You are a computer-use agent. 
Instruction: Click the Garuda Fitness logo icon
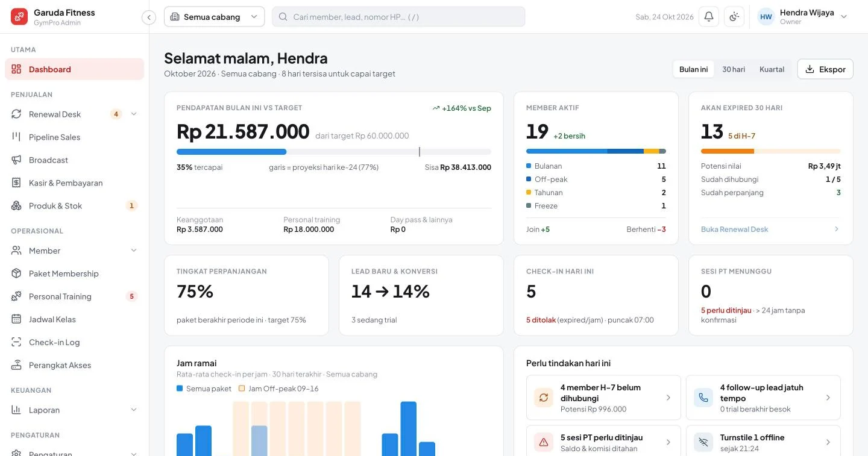[19, 17]
